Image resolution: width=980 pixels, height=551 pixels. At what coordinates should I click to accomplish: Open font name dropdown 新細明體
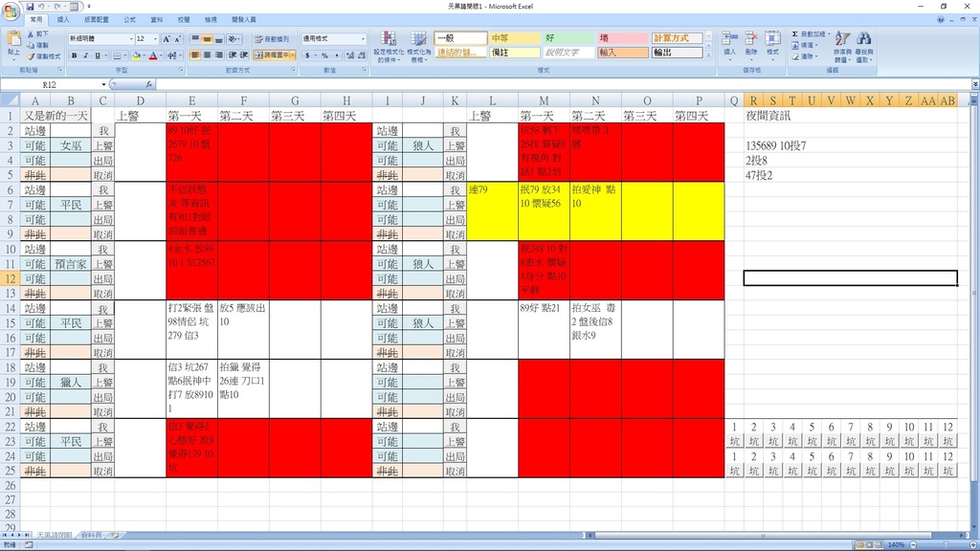point(131,38)
